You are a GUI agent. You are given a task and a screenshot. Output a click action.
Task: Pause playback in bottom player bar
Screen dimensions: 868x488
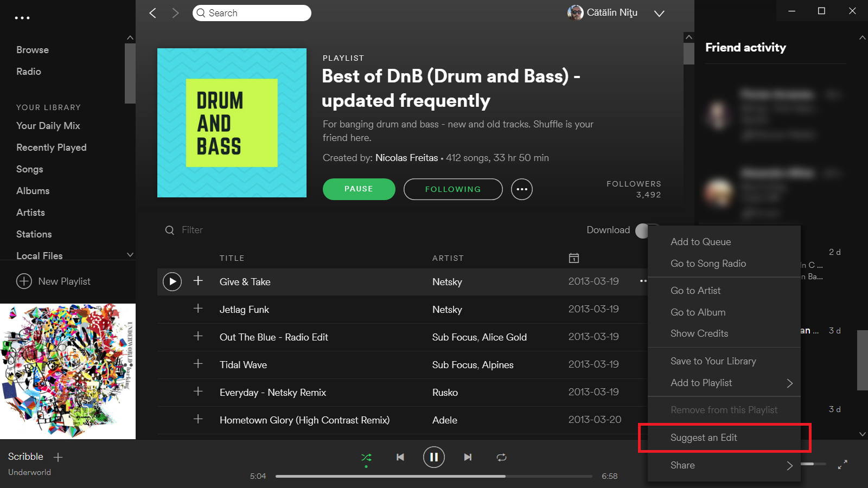[x=434, y=457]
